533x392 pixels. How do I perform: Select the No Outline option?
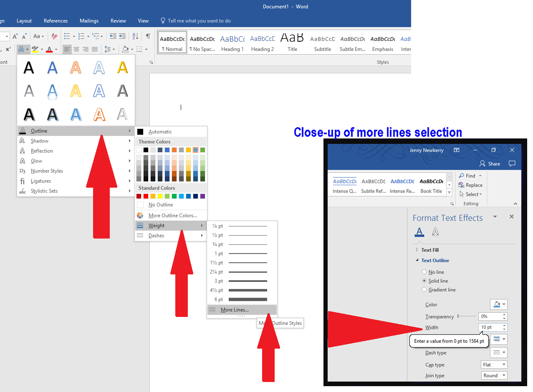tap(171, 205)
